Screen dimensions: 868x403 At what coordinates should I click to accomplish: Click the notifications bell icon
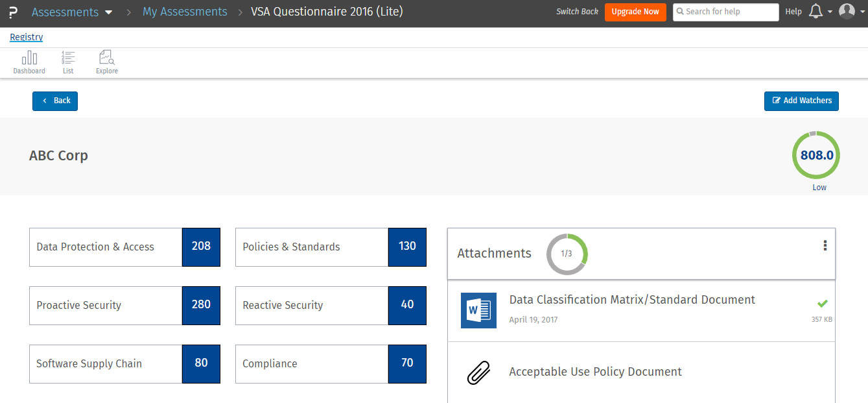816,12
